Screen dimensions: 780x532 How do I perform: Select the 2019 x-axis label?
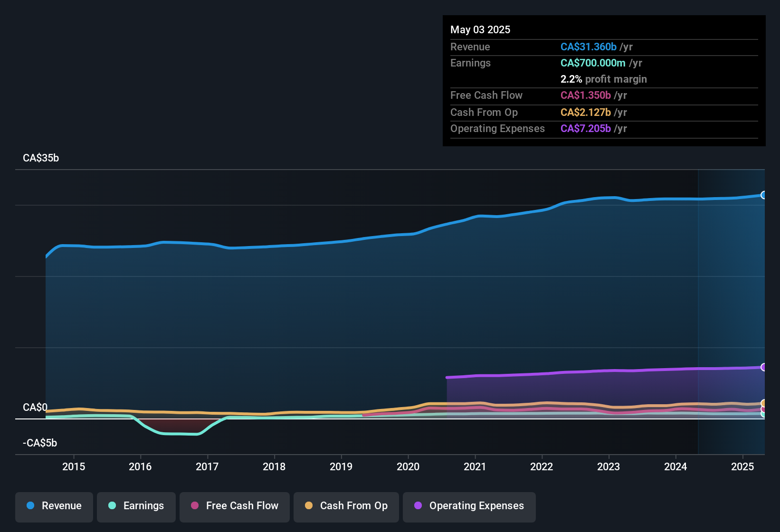point(341,466)
